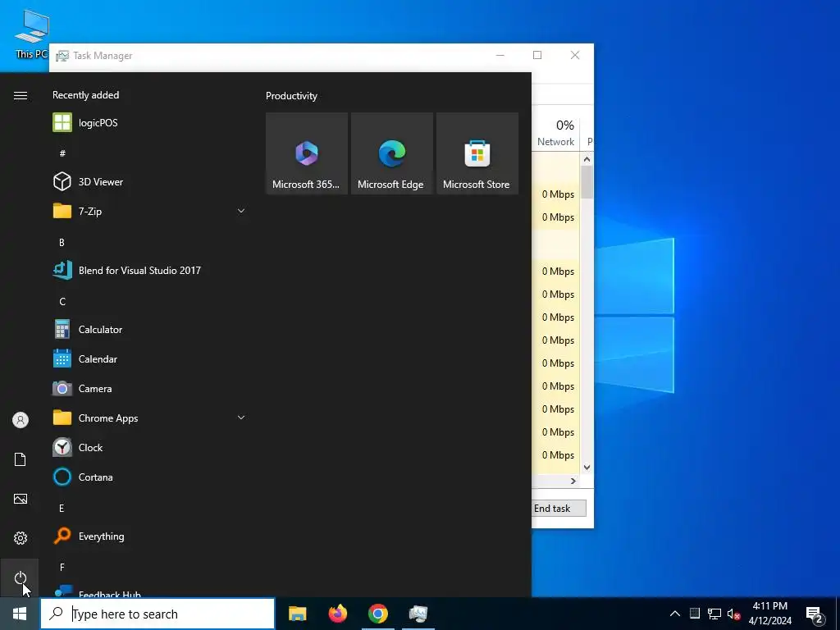840x630 pixels.
Task: Launch the Calculator app
Action: coord(150,330)
